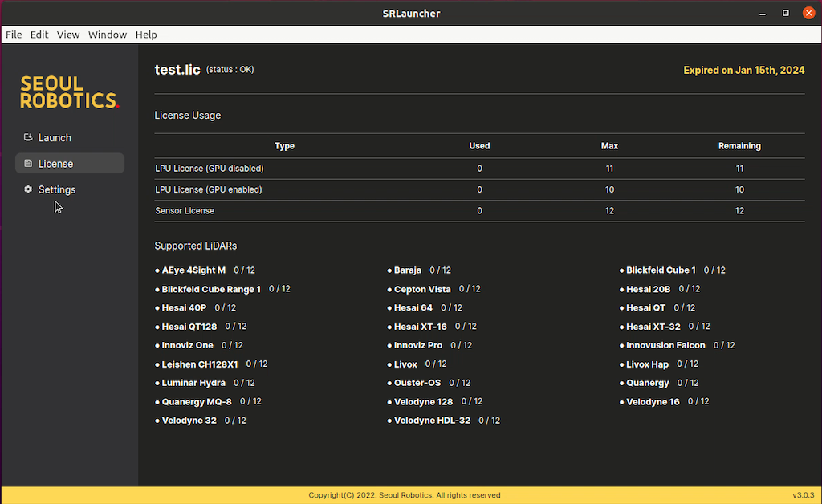Click "Expired on Jan 15th, 2024" notice

(x=744, y=70)
